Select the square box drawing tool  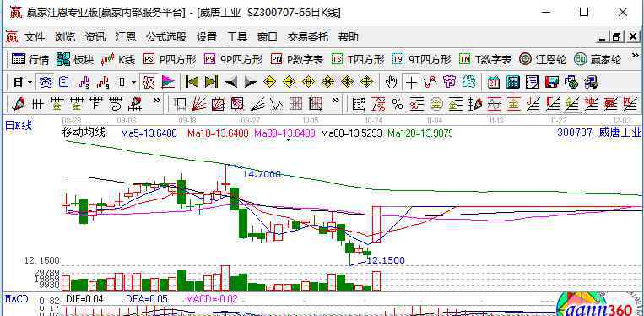[180, 104]
